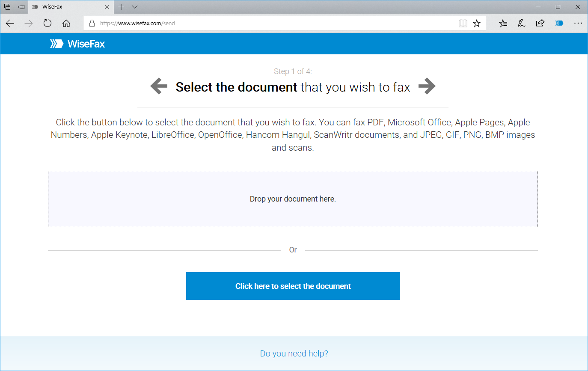Click the 'Click here to select the document' button
The image size is (588, 371).
[293, 286]
